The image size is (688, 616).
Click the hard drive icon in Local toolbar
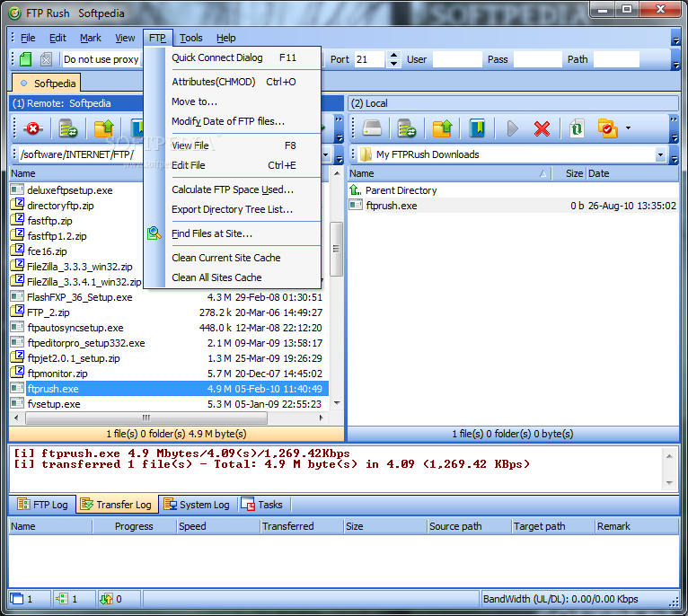click(372, 128)
